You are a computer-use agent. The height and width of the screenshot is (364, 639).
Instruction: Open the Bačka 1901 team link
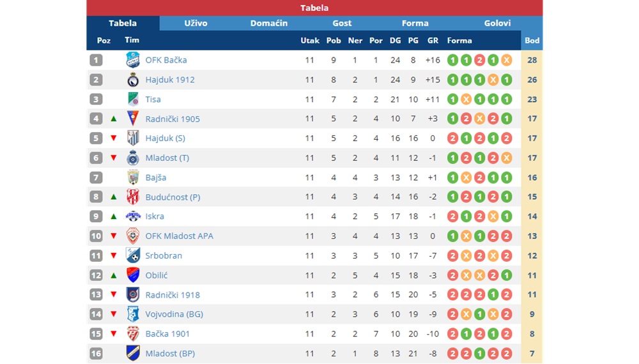[167, 333]
